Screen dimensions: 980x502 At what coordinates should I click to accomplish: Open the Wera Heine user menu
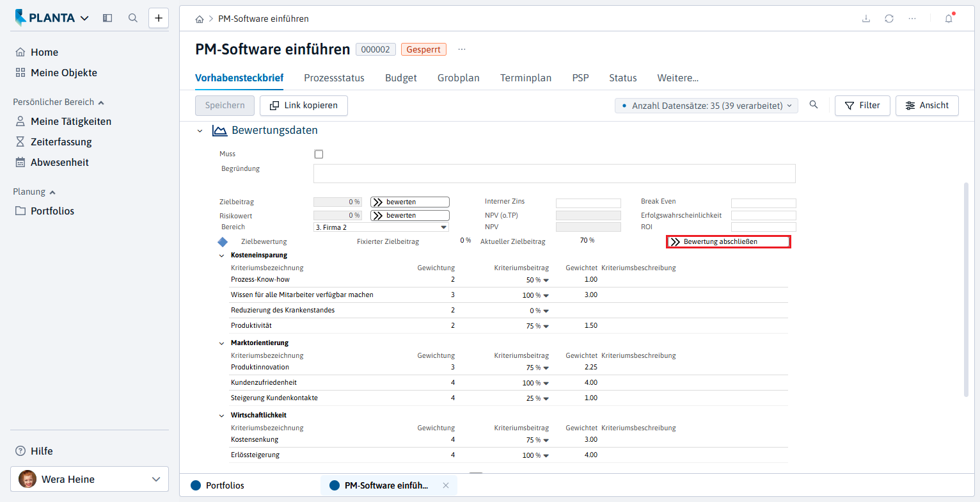(x=90, y=479)
